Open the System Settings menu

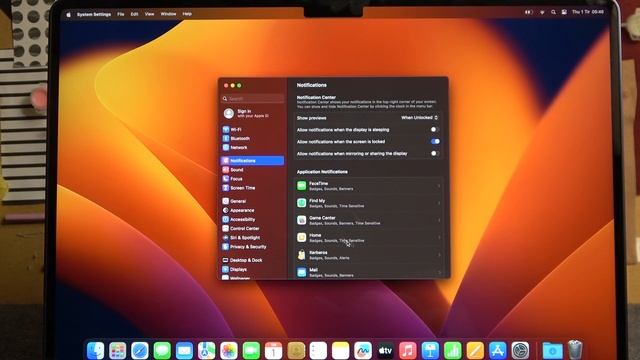(x=94, y=14)
